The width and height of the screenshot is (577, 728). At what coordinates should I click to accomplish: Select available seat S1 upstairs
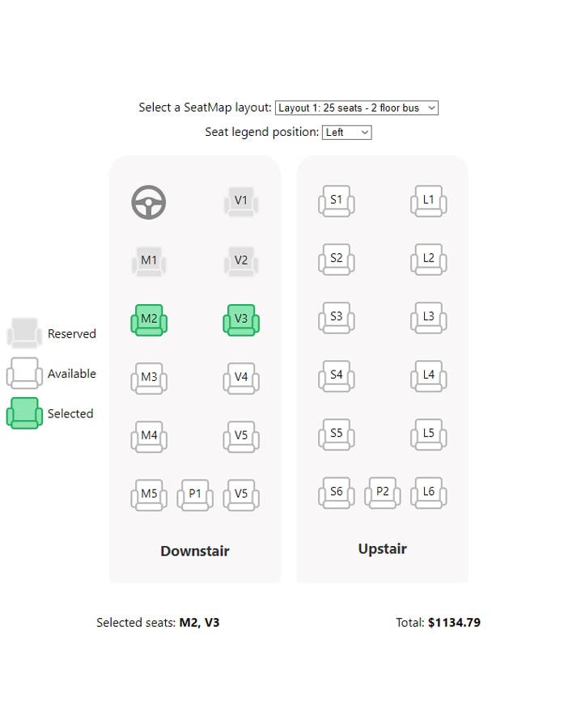coord(337,201)
